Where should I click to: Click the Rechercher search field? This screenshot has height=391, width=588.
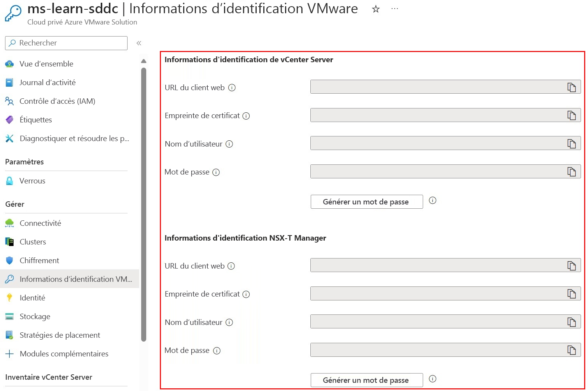[66, 43]
